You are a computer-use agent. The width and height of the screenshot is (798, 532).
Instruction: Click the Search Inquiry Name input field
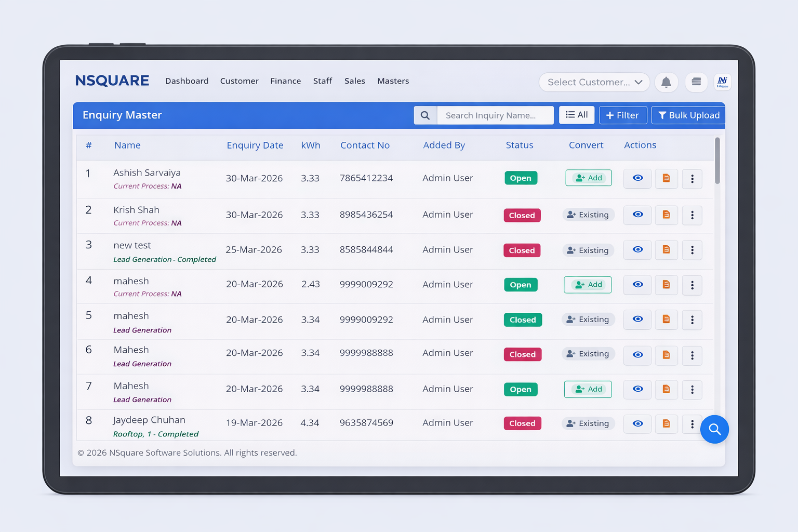495,115
